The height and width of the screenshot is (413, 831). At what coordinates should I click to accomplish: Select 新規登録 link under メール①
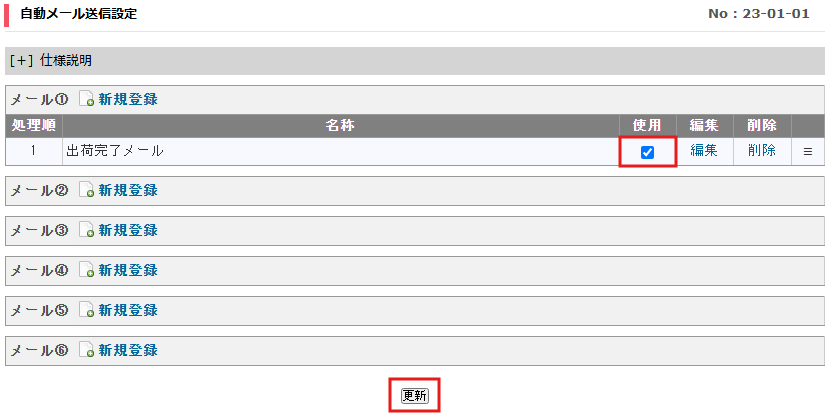pyautogui.click(x=128, y=99)
